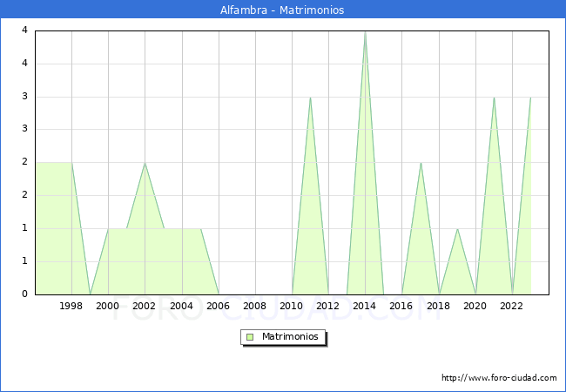Click the 2000 x-axis label
The height and width of the screenshot is (392, 566).
click(108, 306)
